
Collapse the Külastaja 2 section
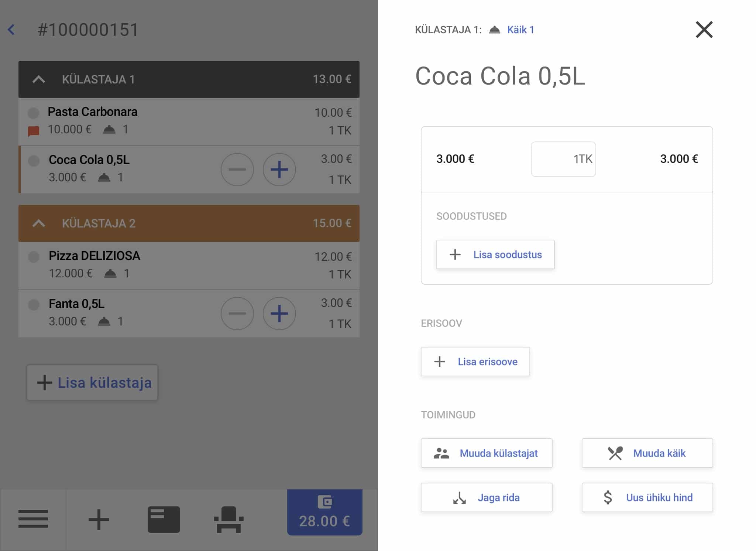click(x=39, y=223)
